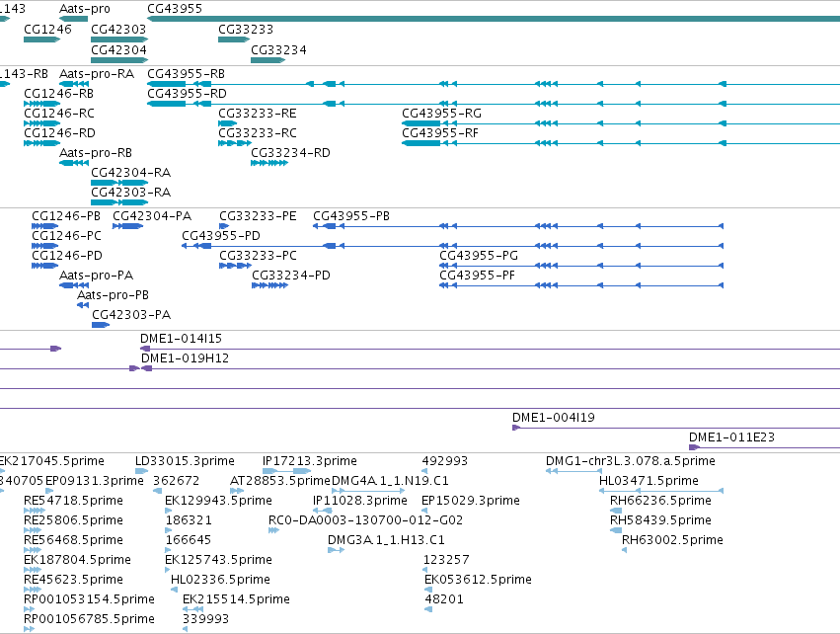Click EST EP15029.3prime

424,511
